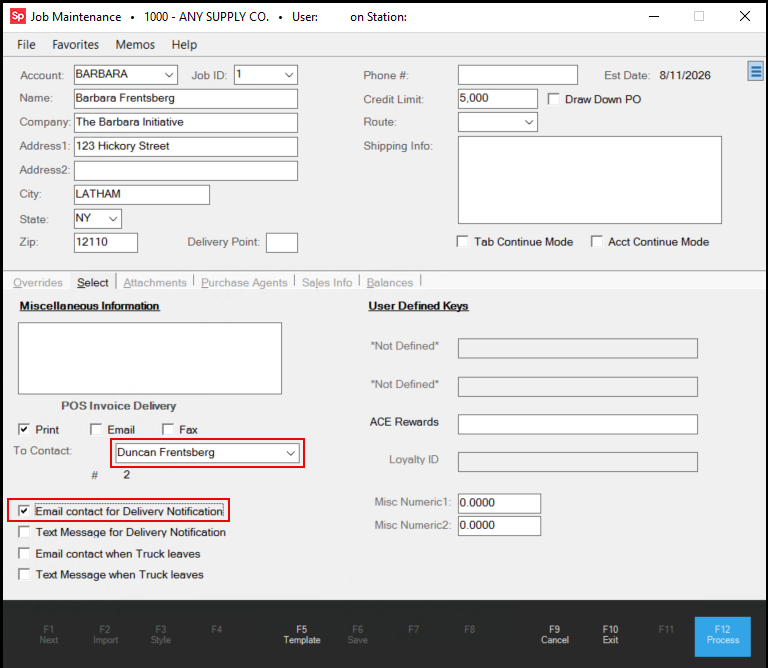Click the Credit Limit field
This screenshot has width=768, height=668.
(498, 98)
